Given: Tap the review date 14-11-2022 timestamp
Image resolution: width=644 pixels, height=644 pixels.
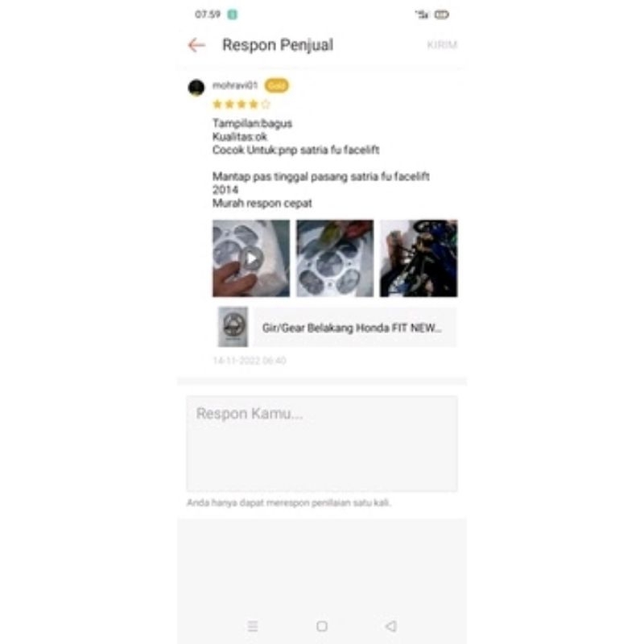Looking at the screenshot, I should [x=250, y=361].
